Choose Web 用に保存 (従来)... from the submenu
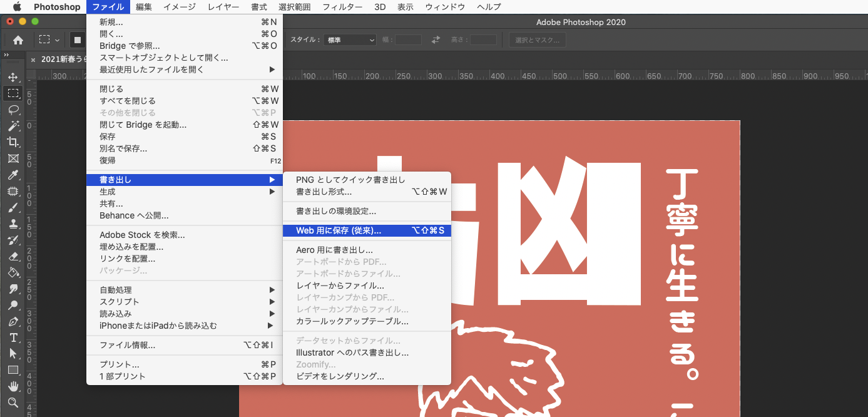The image size is (868, 417). coord(367,230)
